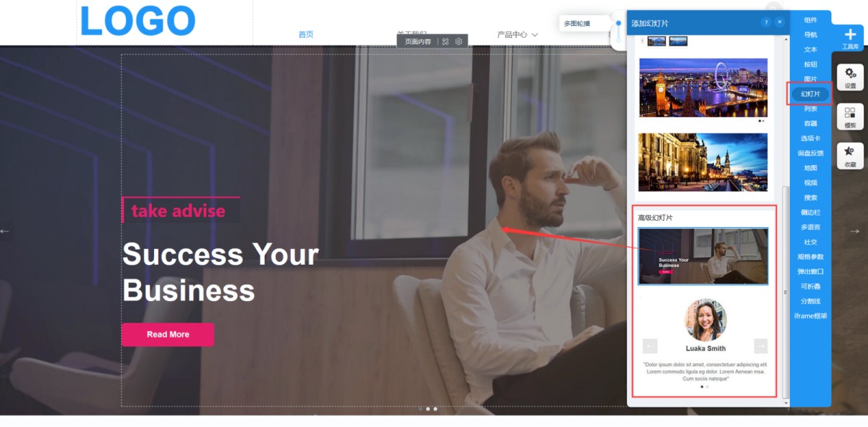Expand the 产品中心 navigation dropdown

coord(517,35)
